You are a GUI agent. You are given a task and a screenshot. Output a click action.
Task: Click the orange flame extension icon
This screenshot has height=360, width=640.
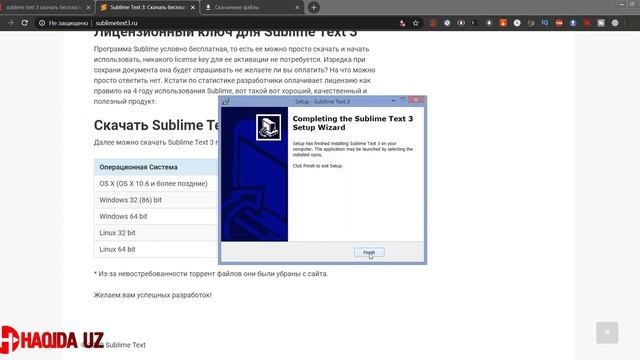coord(503,23)
